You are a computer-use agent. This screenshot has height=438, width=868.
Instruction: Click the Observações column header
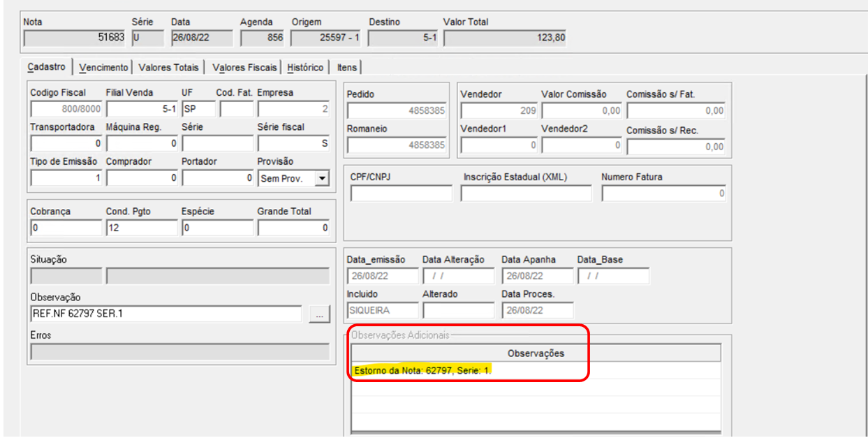click(536, 353)
